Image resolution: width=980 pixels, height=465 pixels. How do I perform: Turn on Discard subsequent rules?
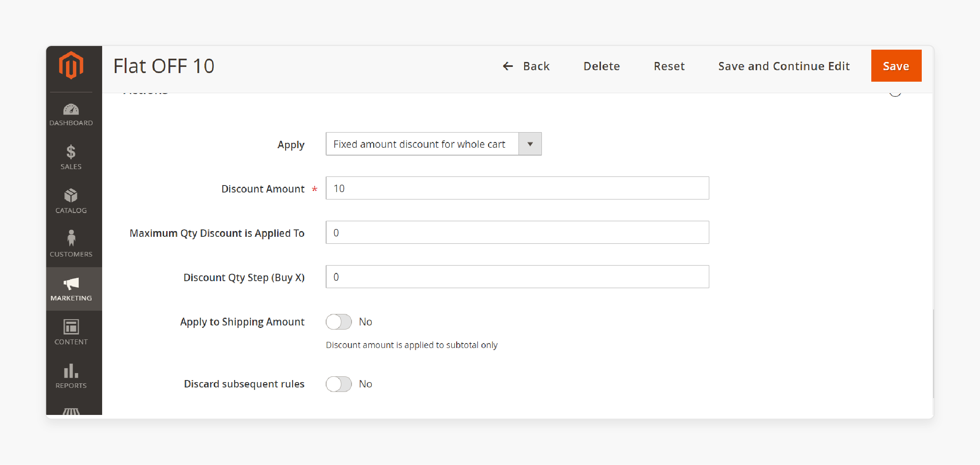[x=338, y=384]
